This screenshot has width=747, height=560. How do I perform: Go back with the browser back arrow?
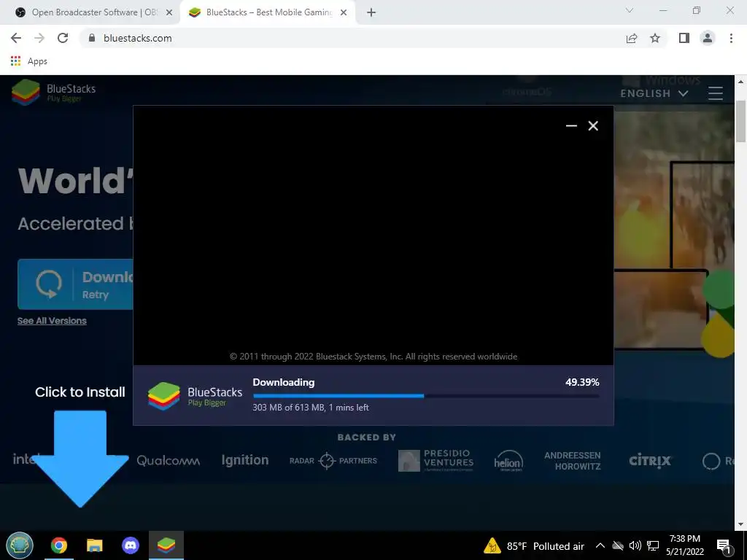point(16,38)
